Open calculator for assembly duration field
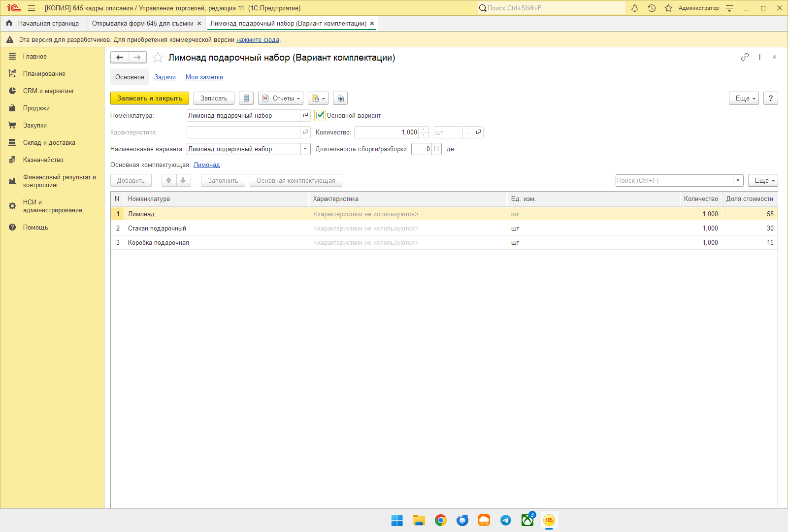Screen dimensions: 788x532 [x=436, y=149]
